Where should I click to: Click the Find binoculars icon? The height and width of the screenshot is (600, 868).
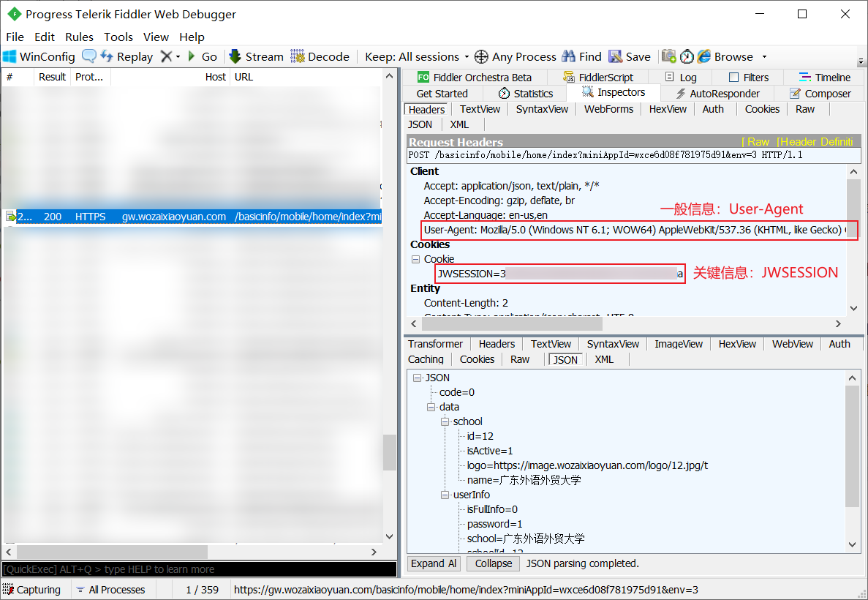[x=568, y=56]
